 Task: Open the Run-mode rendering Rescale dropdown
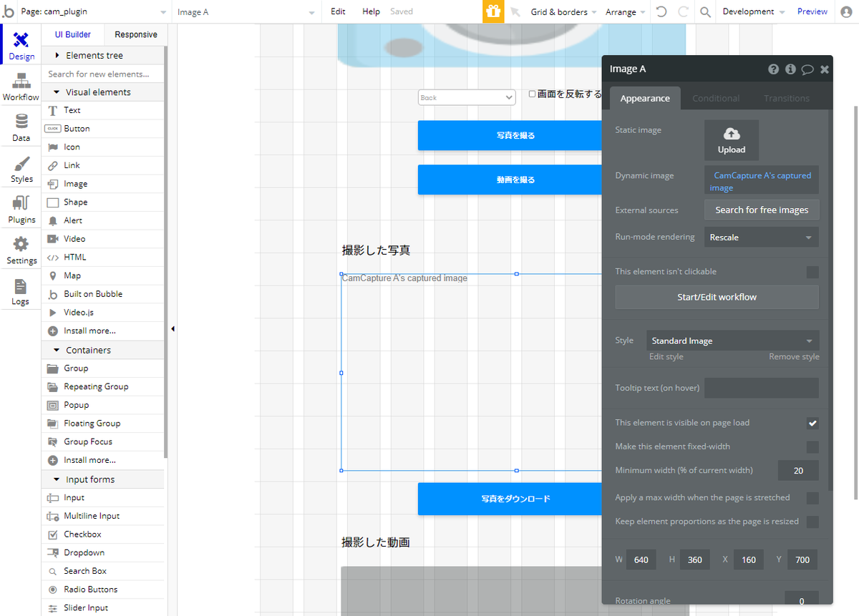pos(762,238)
